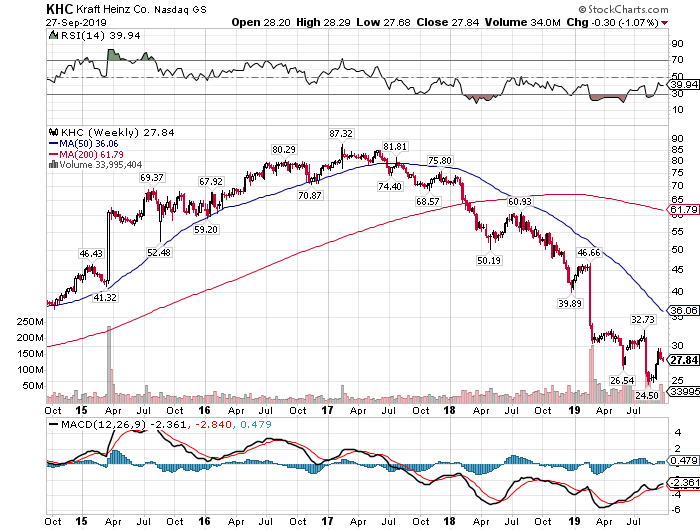Click the 50M volume axis label
700x530 pixels.
pyautogui.click(x=33, y=386)
